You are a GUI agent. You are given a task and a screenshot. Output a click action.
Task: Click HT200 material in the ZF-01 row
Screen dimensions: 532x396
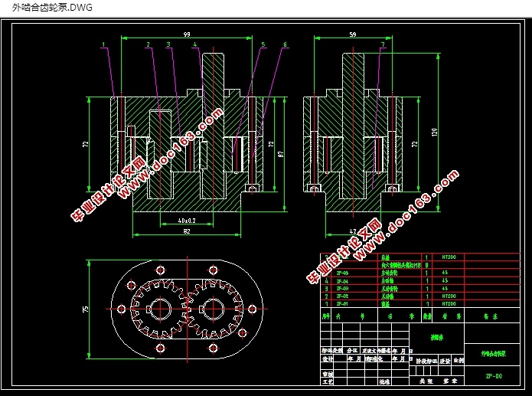point(449,303)
